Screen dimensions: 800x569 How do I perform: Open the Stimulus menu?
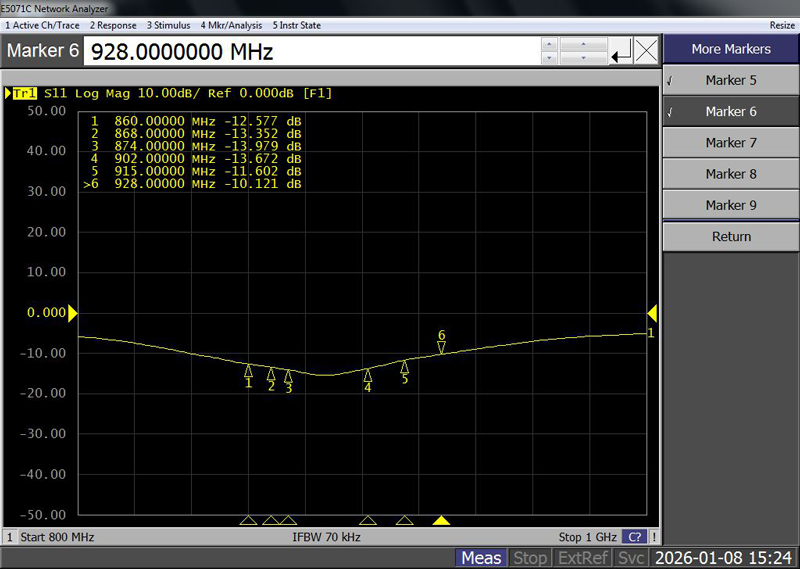[x=170, y=25]
